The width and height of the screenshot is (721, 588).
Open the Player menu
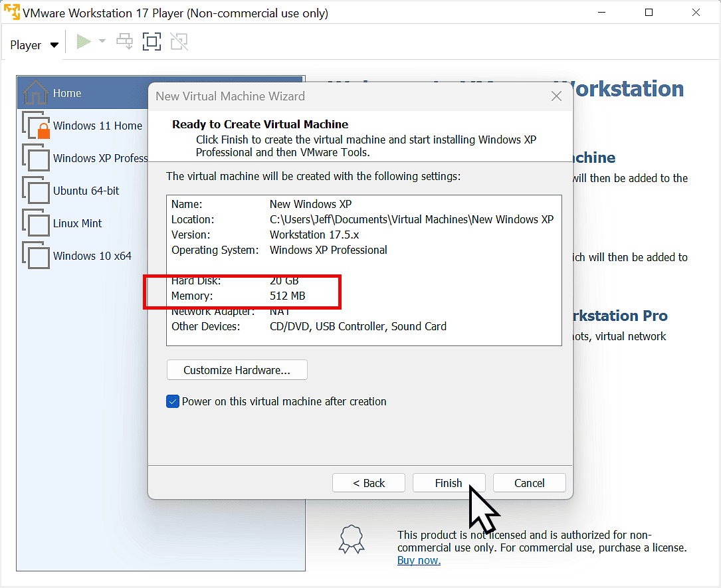click(x=27, y=45)
